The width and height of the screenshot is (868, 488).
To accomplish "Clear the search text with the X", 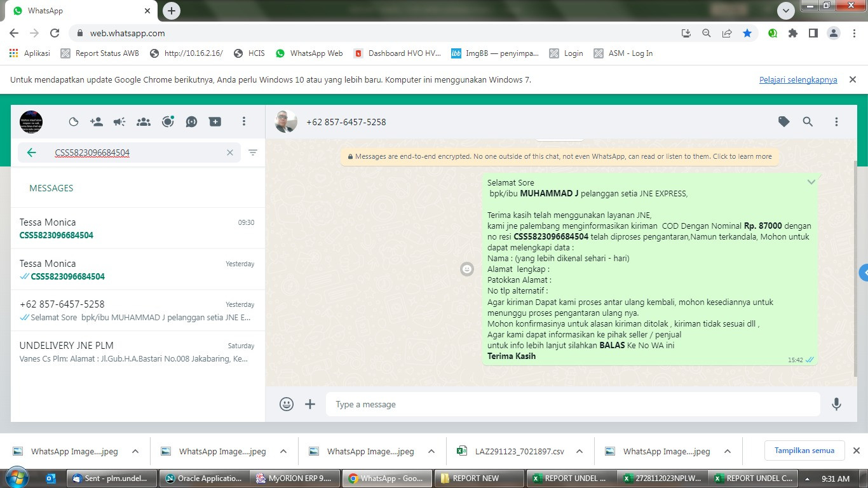I will (230, 152).
